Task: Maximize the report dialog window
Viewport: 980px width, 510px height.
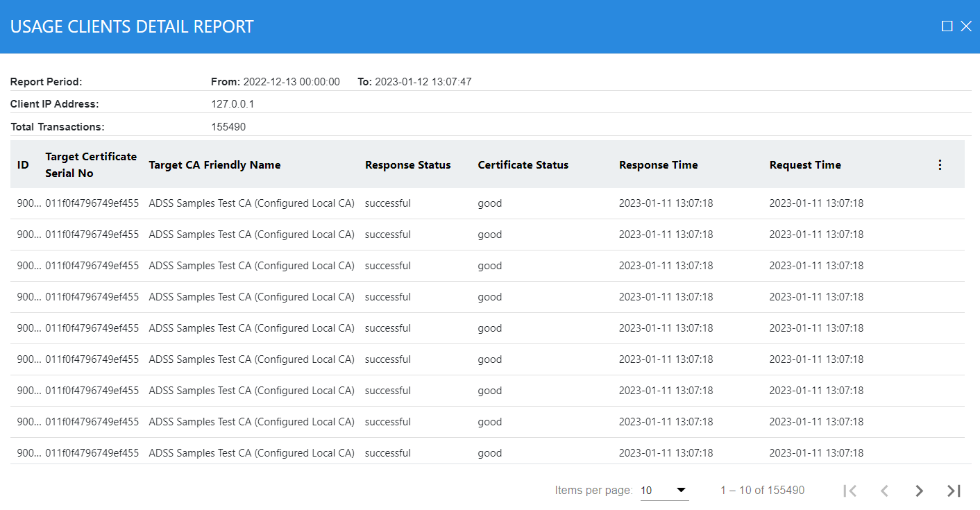Action: pyautogui.click(x=947, y=26)
